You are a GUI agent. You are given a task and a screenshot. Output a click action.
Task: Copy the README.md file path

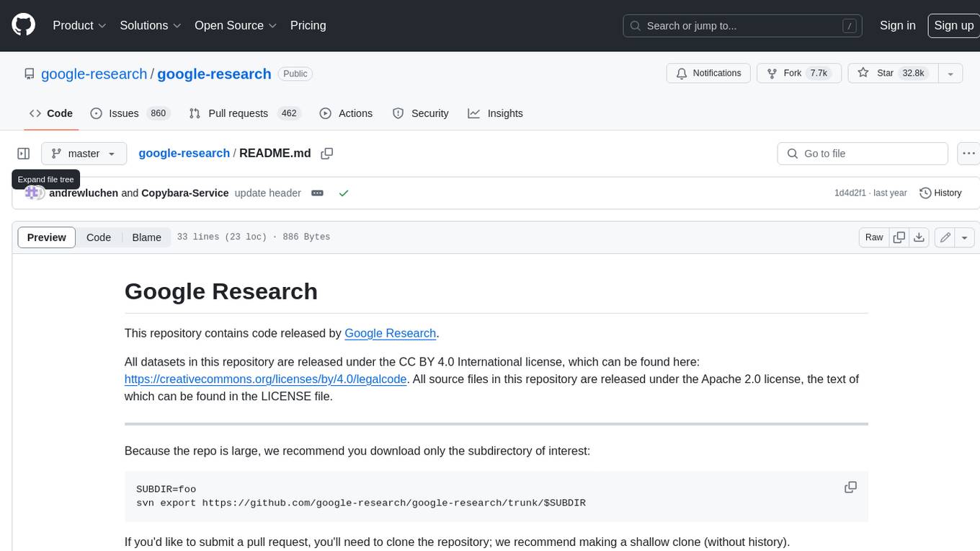[326, 154]
